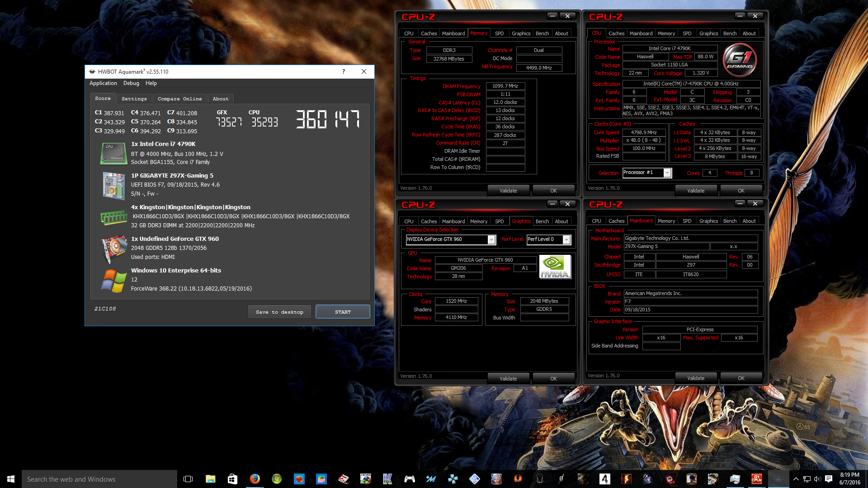
Task: Open Task View from taskbar
Action: pyautogui.click(x=188, y=479)
